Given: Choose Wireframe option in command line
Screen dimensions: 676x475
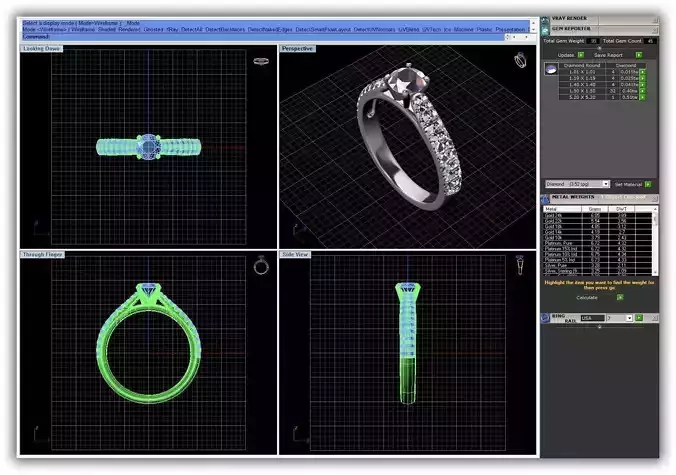Looking at the screenshot, I should [83, 29].
